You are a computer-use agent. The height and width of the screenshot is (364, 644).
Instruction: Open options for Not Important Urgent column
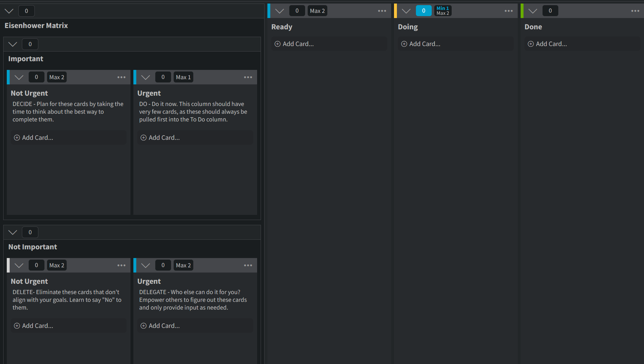coord(248,265)
